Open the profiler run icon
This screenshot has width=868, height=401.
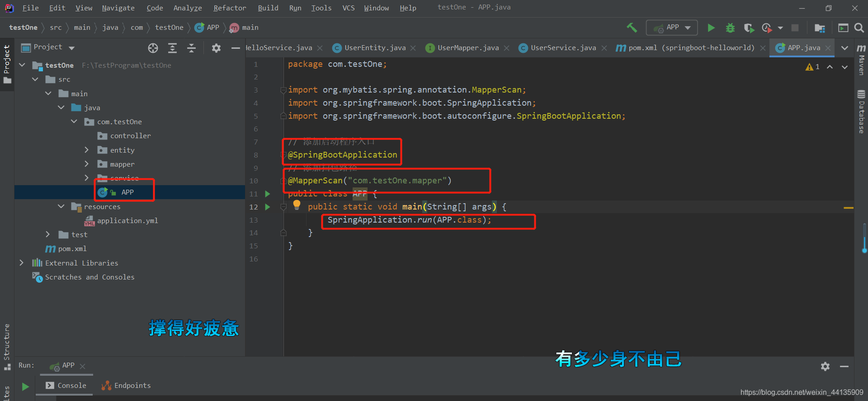coord(766,28)
